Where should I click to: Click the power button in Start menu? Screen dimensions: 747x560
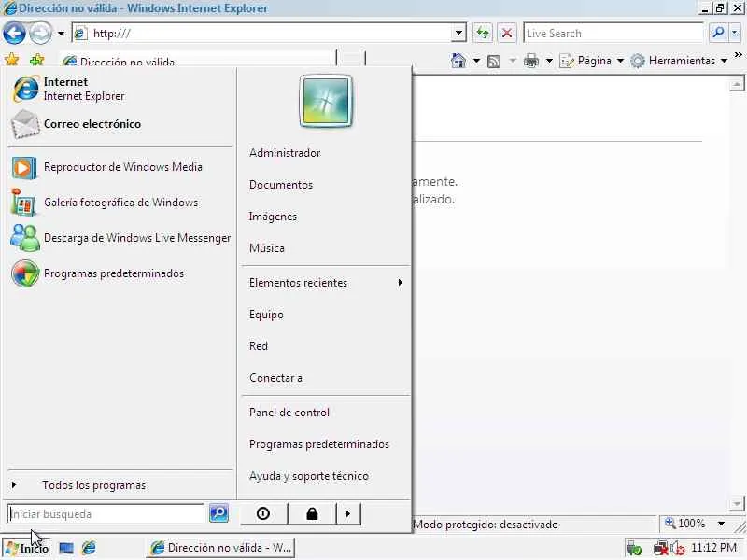click(263, 514)
